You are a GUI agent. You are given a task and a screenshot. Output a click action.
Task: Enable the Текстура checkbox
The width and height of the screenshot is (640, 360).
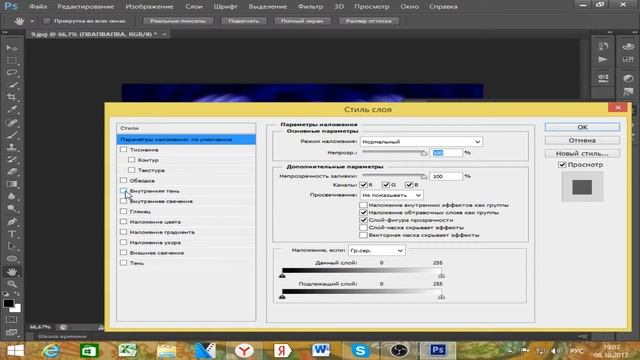click(131, 170)
